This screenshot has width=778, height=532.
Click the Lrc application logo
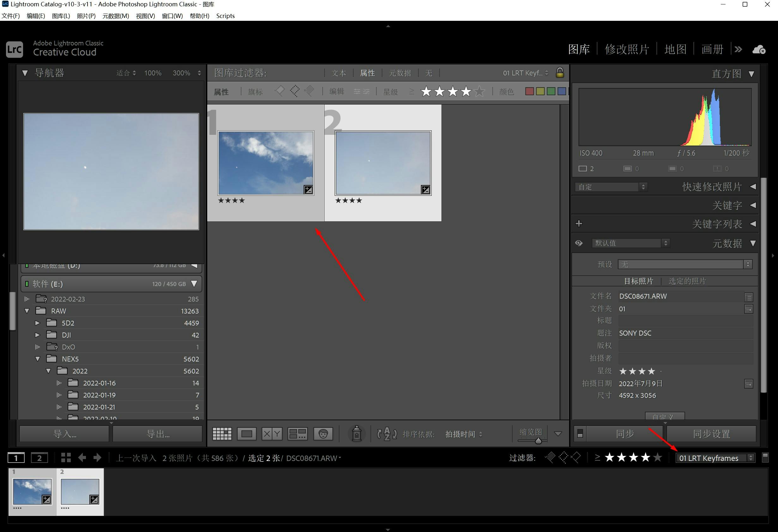(15, 50)
